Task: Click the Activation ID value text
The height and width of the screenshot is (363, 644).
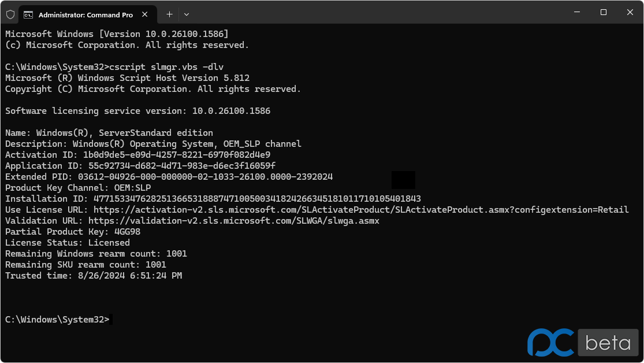Action: [177, 154]
